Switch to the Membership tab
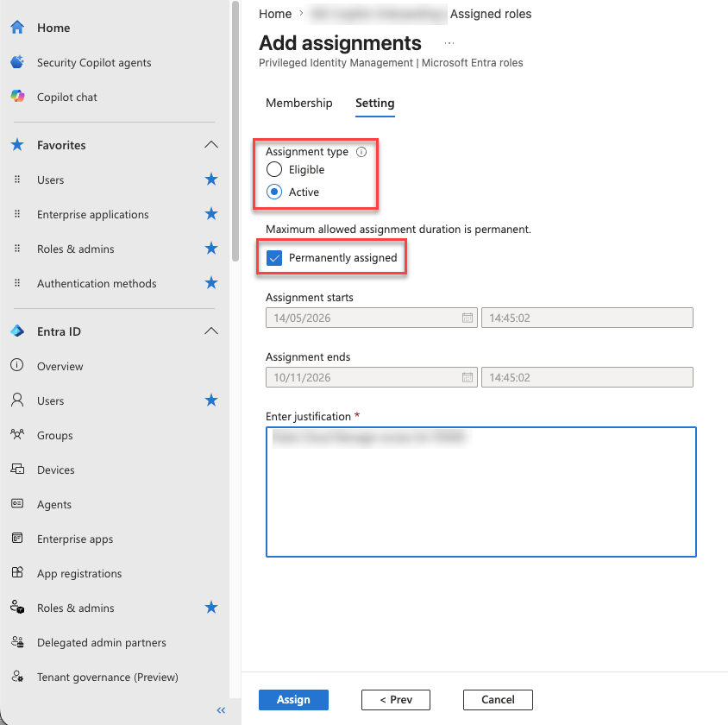 tap(299, 103)
